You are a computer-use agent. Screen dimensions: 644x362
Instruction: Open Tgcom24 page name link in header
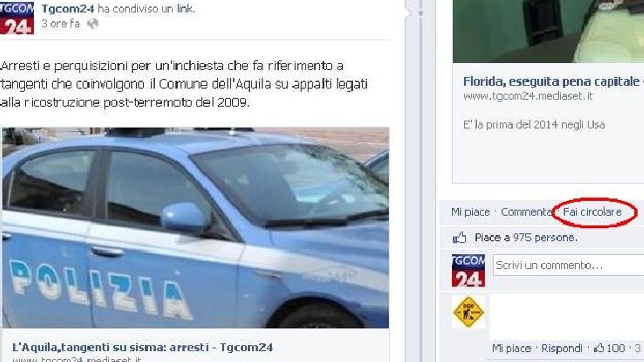tap(68, 9)
